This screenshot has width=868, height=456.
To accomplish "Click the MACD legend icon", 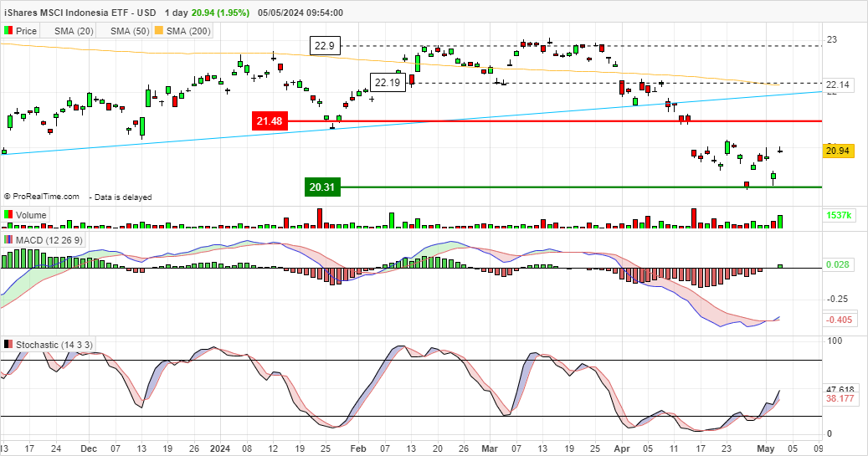I will pyautogui.click(x=8, y=239).
